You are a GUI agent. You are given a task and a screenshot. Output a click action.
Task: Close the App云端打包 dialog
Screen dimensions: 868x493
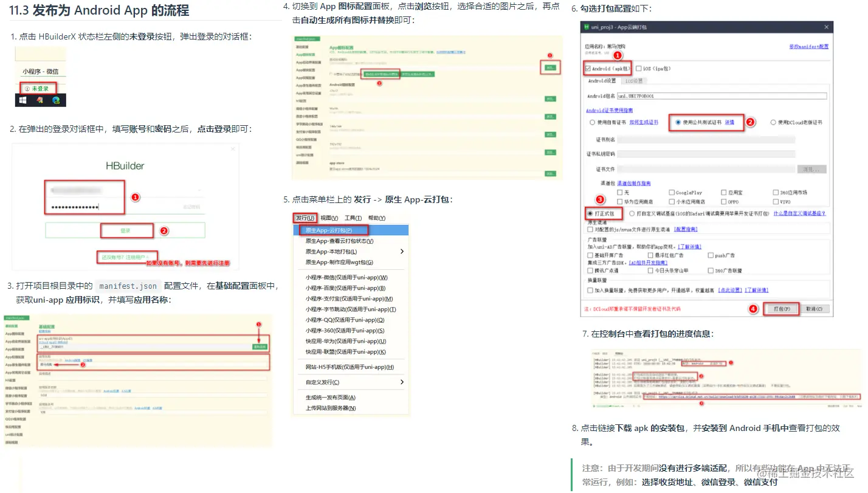point(826,27)
